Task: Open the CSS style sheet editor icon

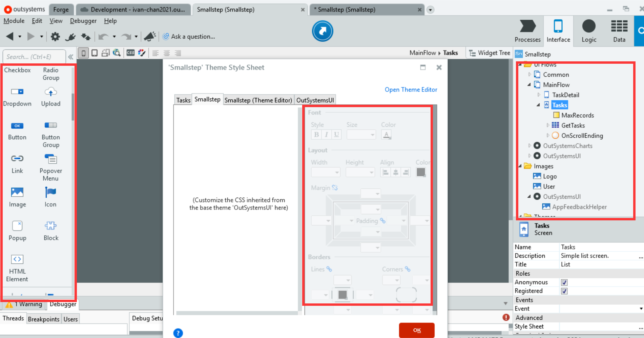Action: 130,53
